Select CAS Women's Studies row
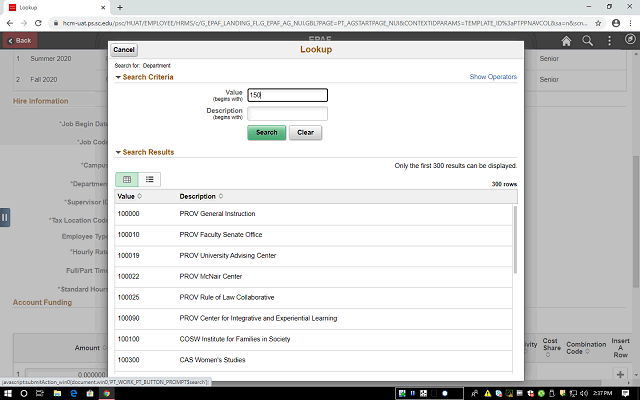The height and width of the screenshot is (400, 640). coord(313,360)
